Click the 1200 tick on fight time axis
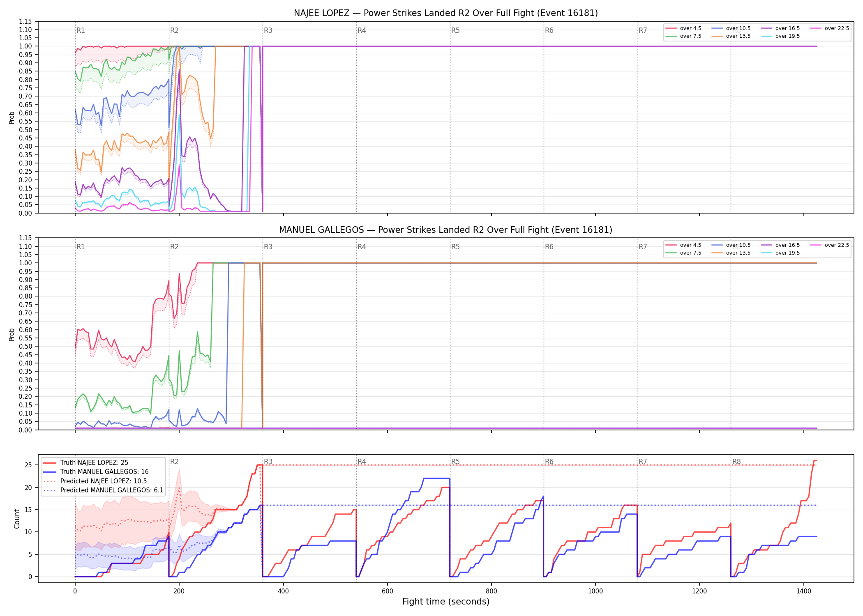The width and height of the screenshot is (863, 616). (x=699, y=591)
